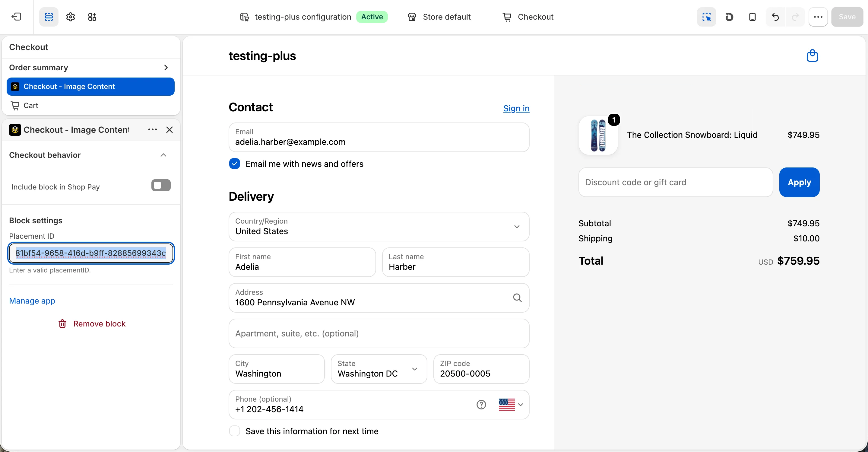Click the trash icon for Remove block
This screenshot has width=868, height=452.
coord(62,323)
